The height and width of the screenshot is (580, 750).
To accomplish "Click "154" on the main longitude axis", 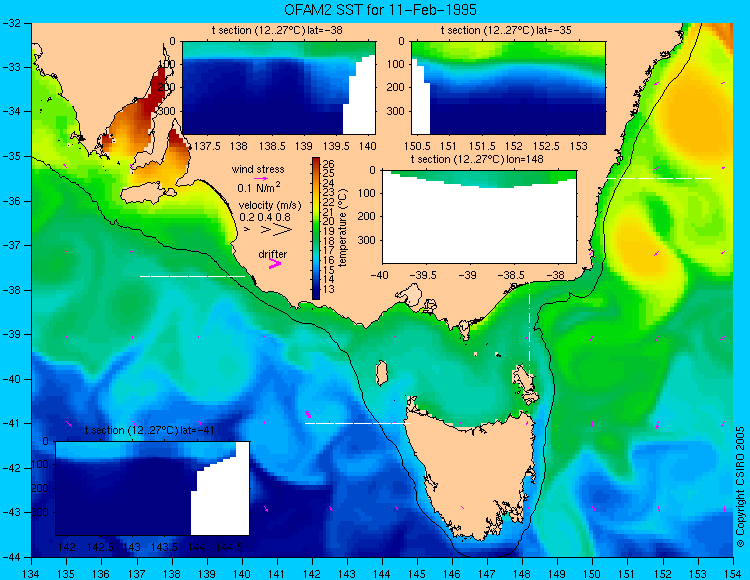I will point(733,573).
